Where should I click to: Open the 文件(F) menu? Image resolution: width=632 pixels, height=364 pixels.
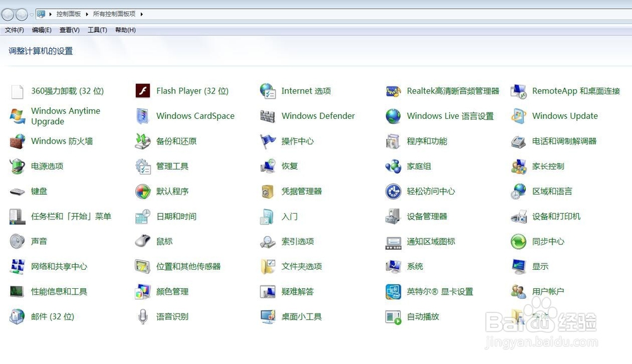tap(14, 30)
